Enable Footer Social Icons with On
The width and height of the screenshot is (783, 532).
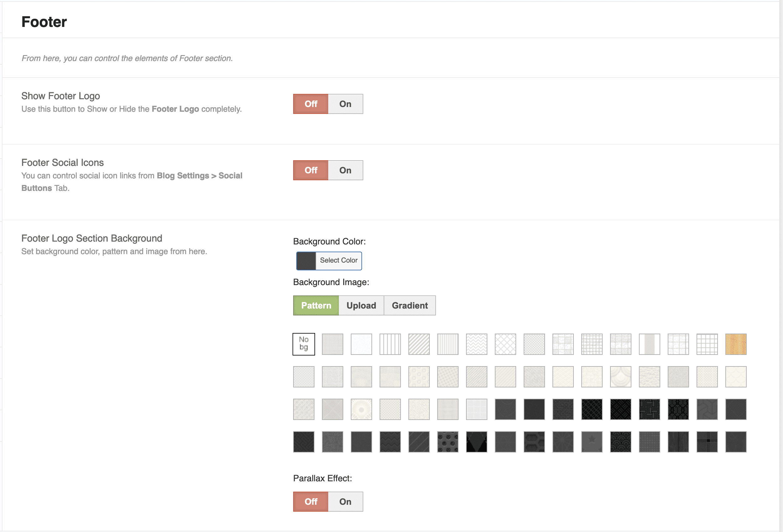[345, 170]
